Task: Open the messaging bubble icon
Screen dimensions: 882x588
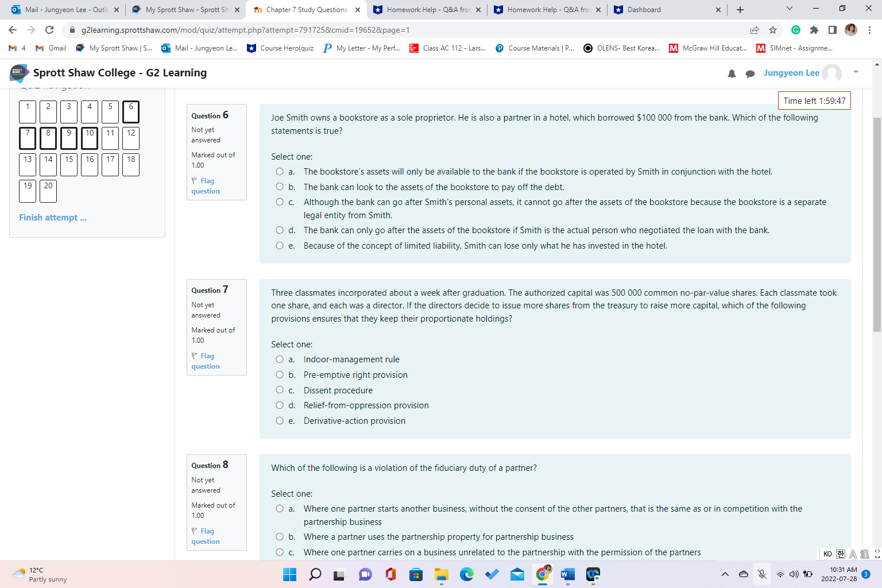Action: [x=751, y=73]
